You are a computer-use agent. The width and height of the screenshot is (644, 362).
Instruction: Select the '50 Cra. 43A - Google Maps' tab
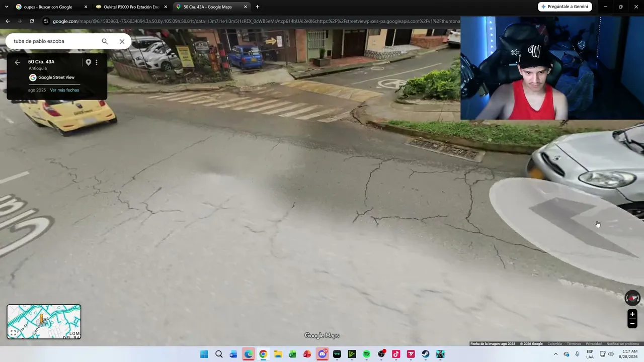click(211, 7)
